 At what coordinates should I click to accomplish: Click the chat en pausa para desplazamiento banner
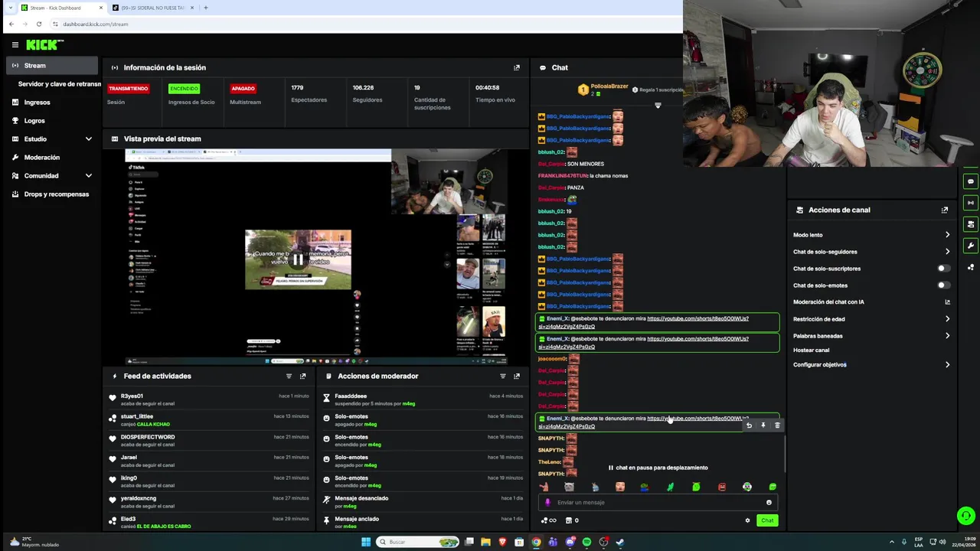[x=658, y=468]
